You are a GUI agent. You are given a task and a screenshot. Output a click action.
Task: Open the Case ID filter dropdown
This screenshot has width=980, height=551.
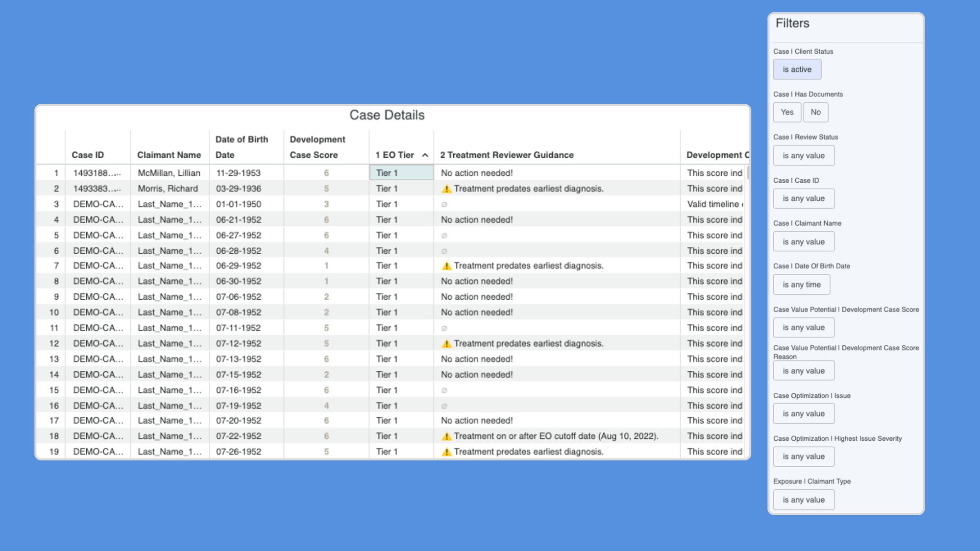point(804,198)
